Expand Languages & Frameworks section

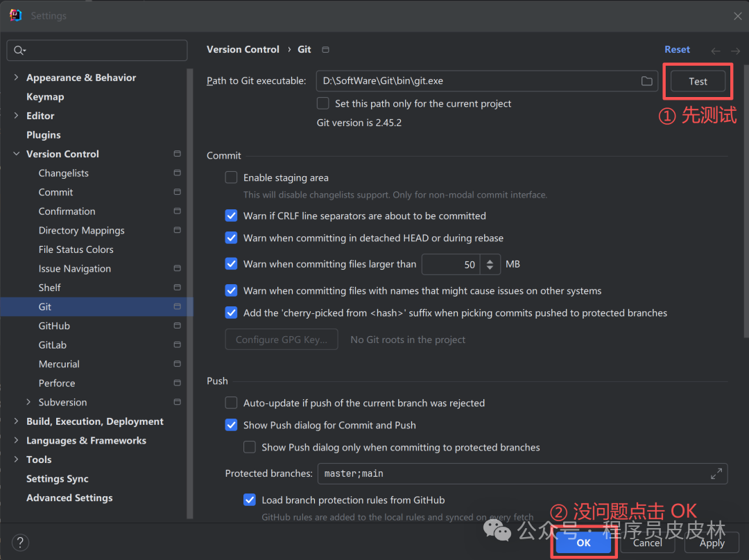pos(16,440)
